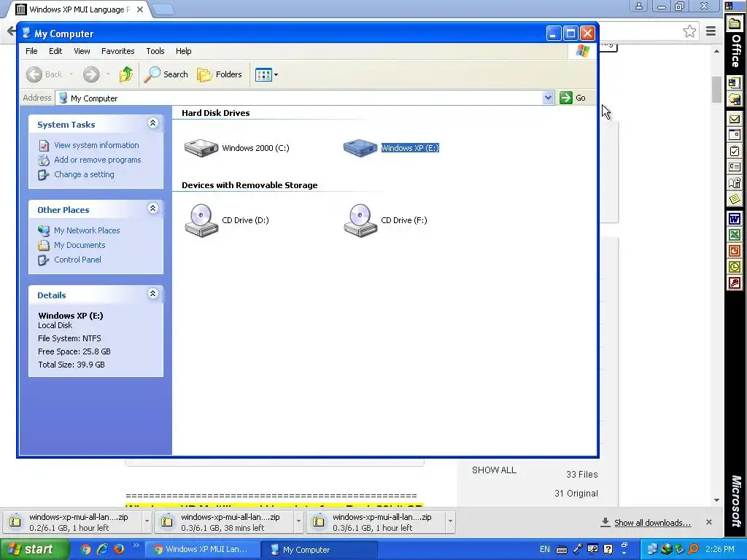Open My Network Places link
This screenshot has width=747, height=560.
tap(87, 230)
